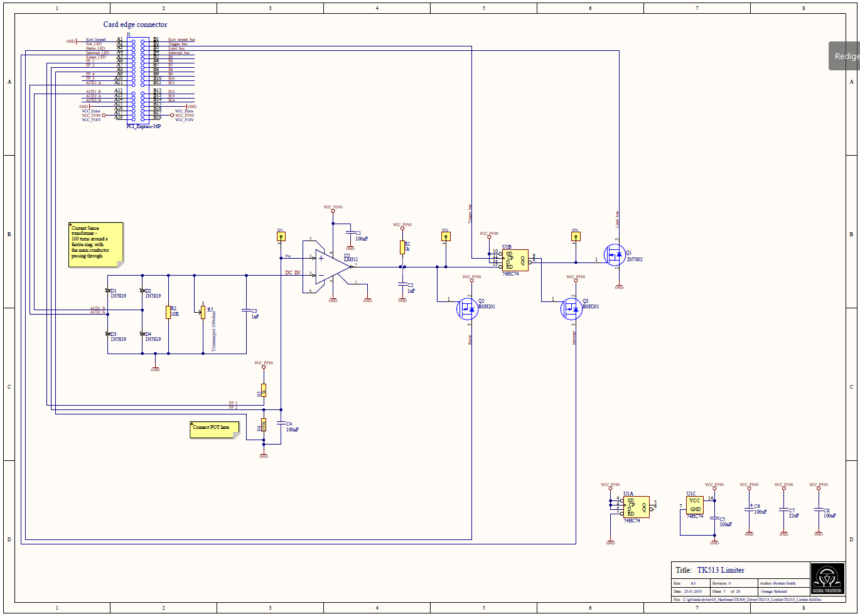Viewport: 860px width, 616px height.
Task: Select the Q2 BSH201 transistor symbol
Action: 468,308
